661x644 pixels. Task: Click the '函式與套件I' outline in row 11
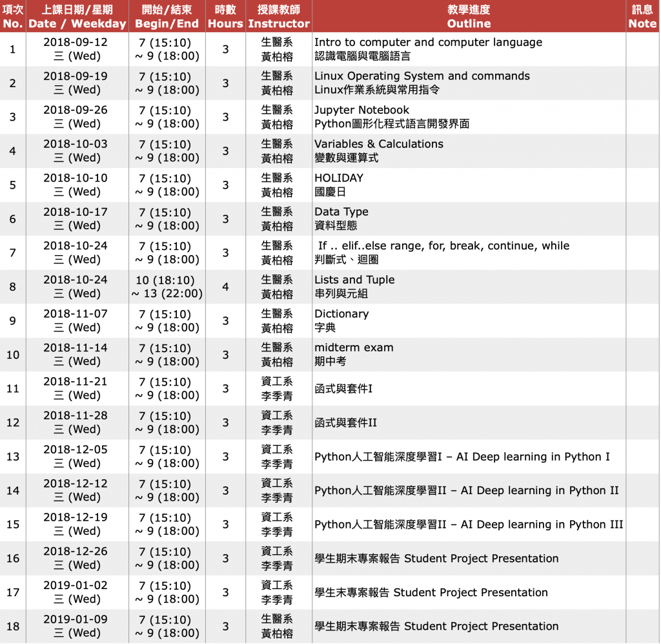(469, 388)
